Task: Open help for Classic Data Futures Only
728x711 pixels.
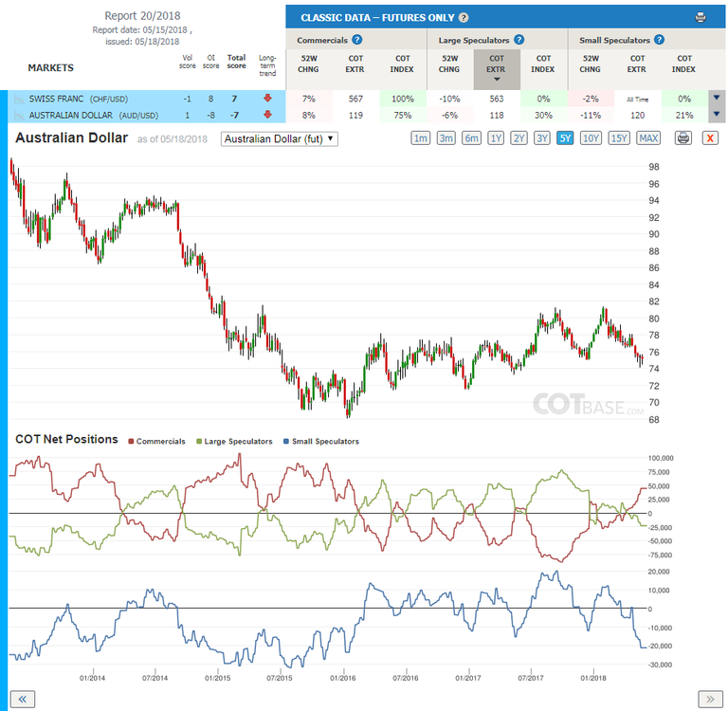Action: pyautogui.click(x=464, y=18)
